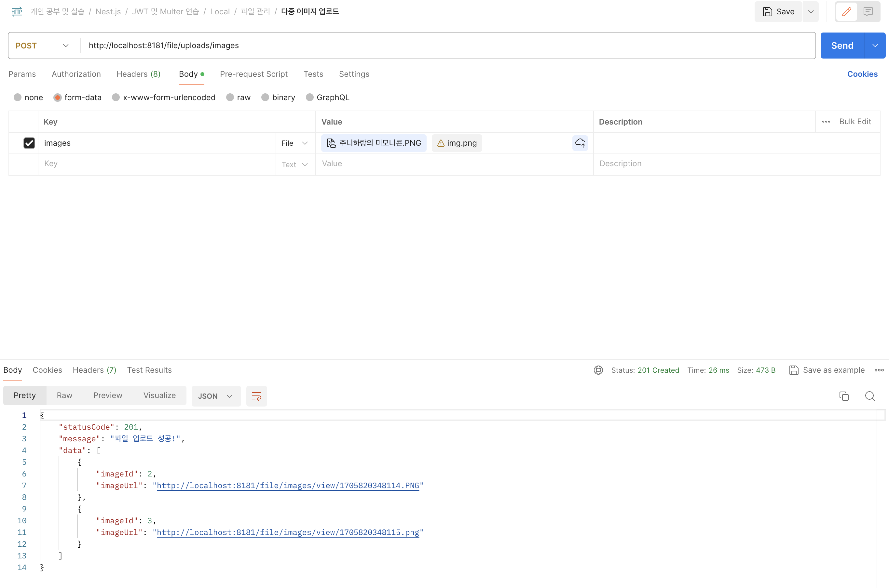Image resolution: width=889 pixels, height=588 pixels.
Task: Switch to the Pre-request Script tab
Action: tap(253, 74)
